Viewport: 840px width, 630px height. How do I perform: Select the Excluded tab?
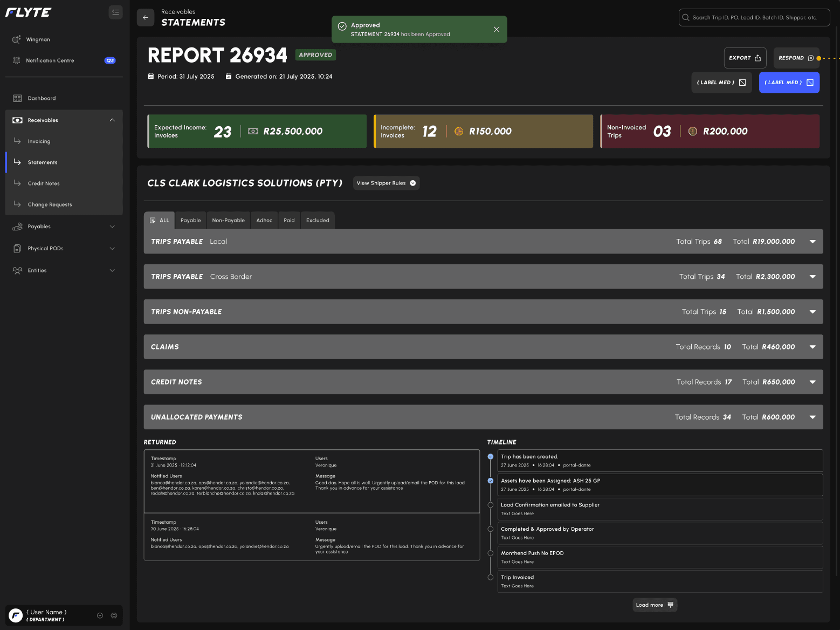coord(318,220)
